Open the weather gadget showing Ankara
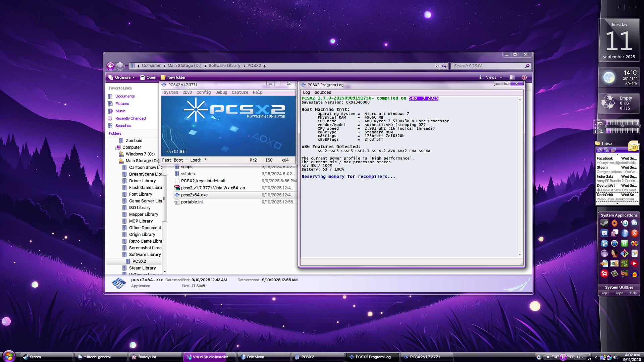 619,77
